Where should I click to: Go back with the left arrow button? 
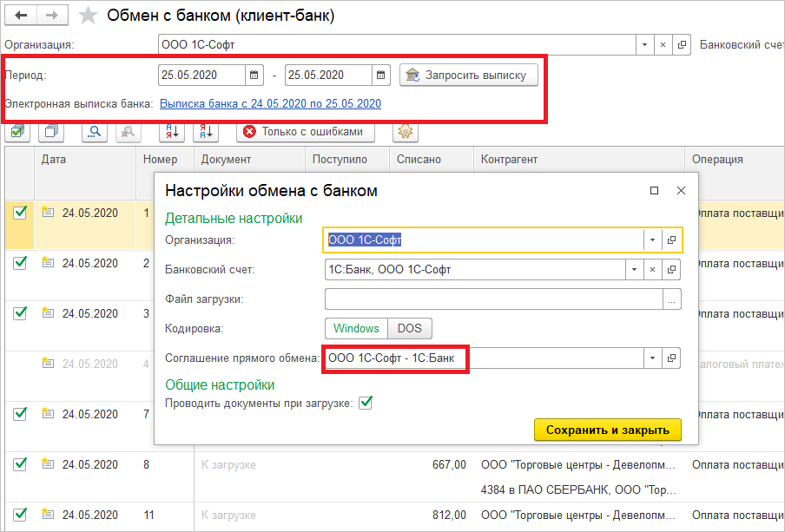(x=21, y=16)
